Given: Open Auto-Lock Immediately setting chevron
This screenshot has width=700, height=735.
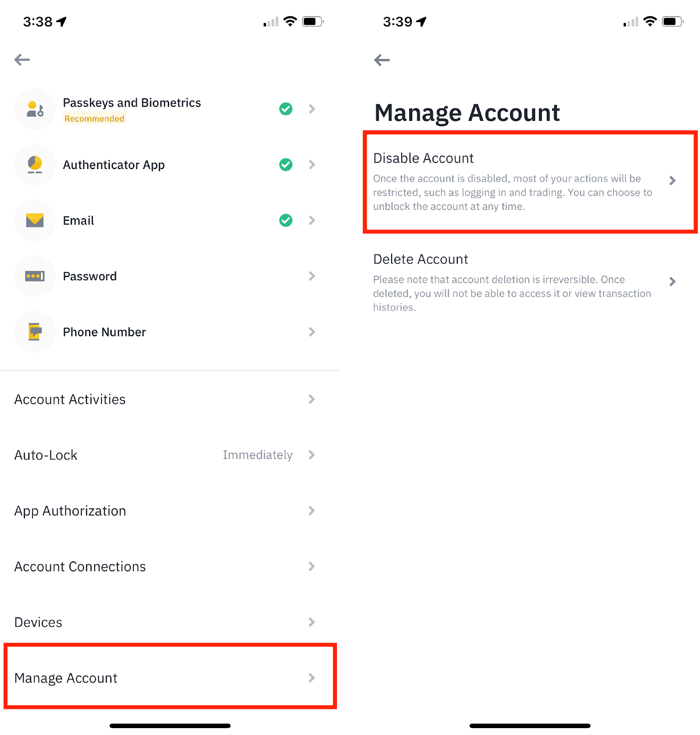Looking at the screenshot, I should pos(312,455).
